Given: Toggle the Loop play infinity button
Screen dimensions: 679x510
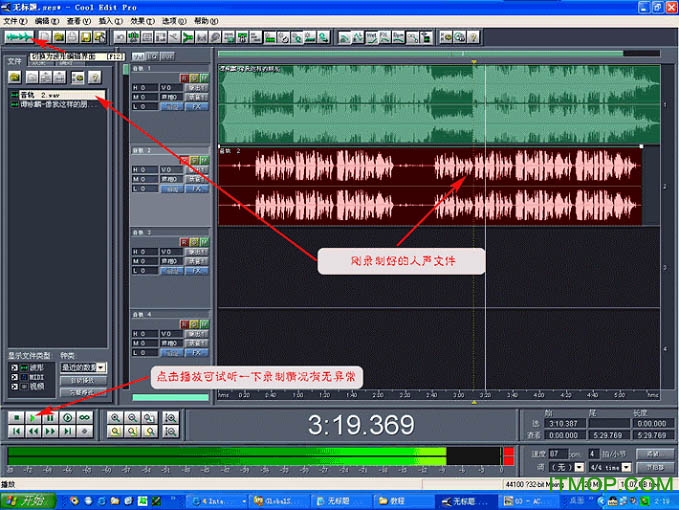Looking at the screenshot, I should (85, 417).
